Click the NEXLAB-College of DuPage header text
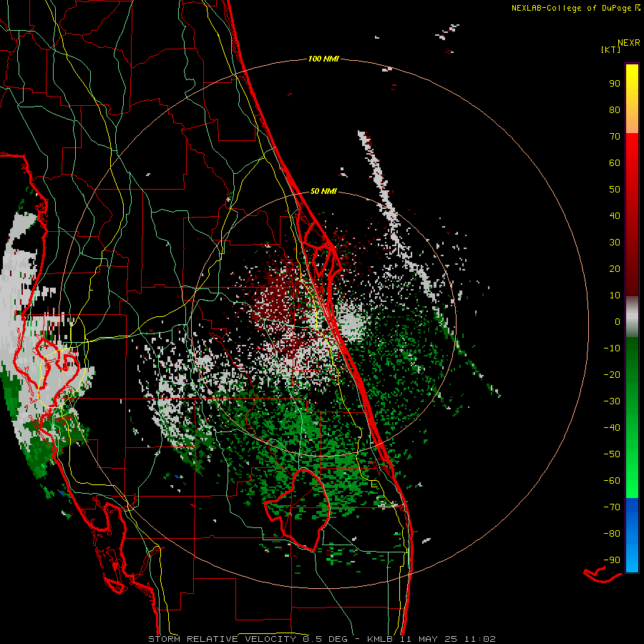Image resolution: width=644 pixels, height=644 pixels. tap(572, 8)
